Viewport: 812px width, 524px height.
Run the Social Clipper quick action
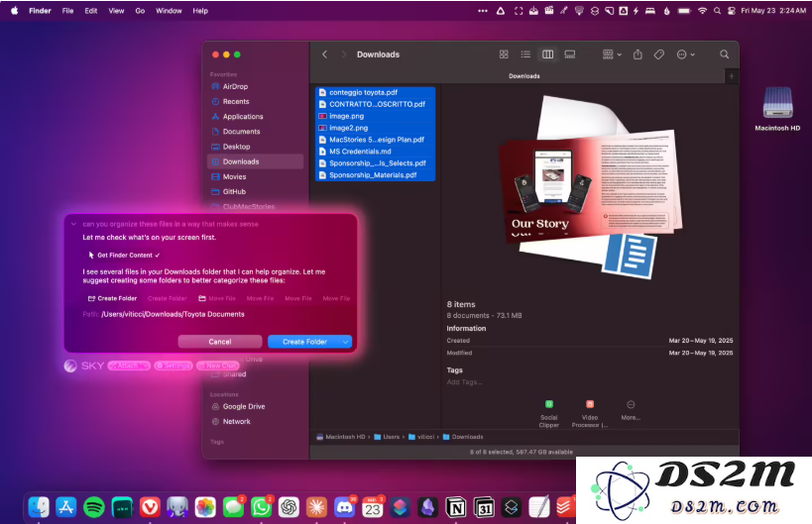(x=549, y=413)
